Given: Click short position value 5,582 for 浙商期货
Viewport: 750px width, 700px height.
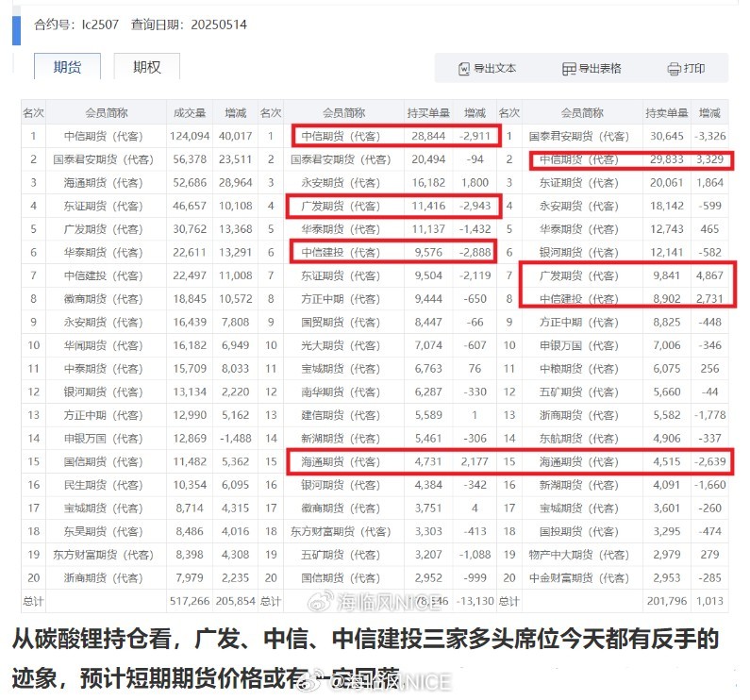Looking at the screenshot, I should (666, 415).
